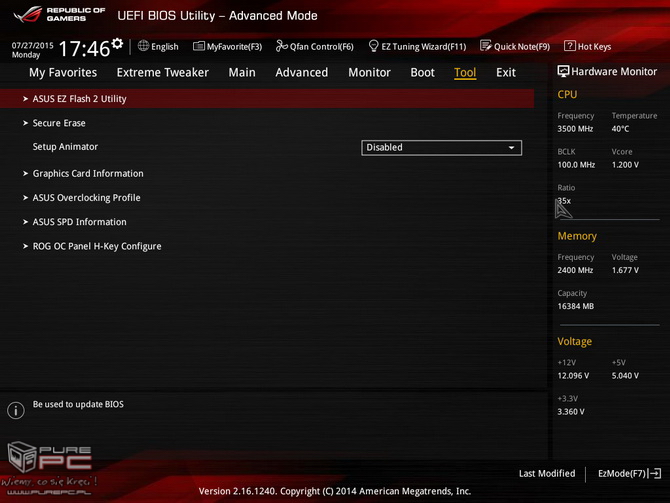
Task: Click the 1.200 V Vcore value
Action: point(625,165)
